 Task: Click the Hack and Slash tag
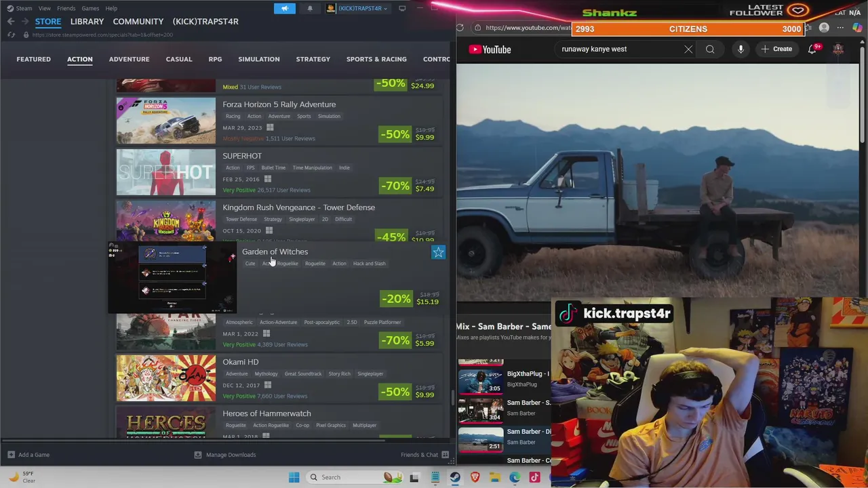(x=369, y=263)
